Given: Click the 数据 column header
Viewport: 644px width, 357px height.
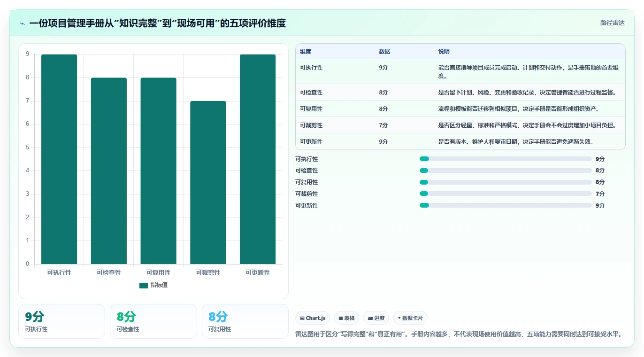Looking at the screenshot, I should [x=384, y=52].
